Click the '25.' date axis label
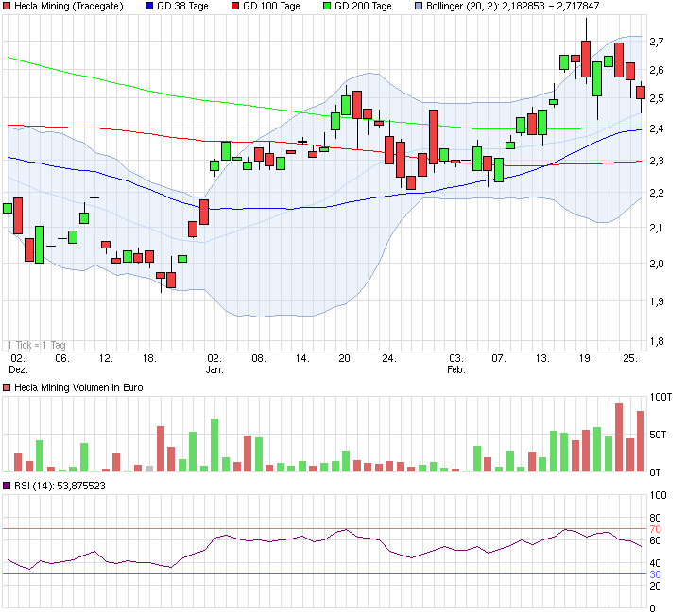Screen dimensions: 686x616 click(x=630, y=358)
